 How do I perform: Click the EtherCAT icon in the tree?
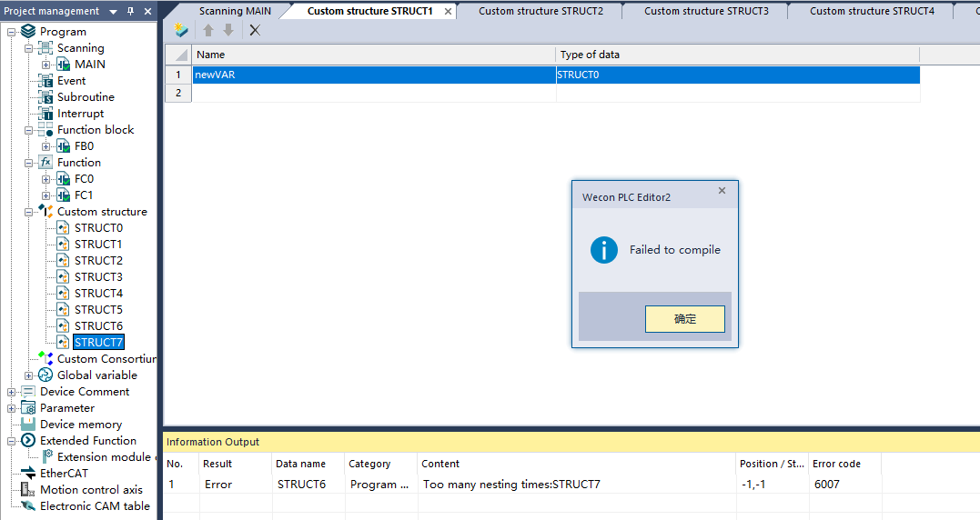[28, 474]
